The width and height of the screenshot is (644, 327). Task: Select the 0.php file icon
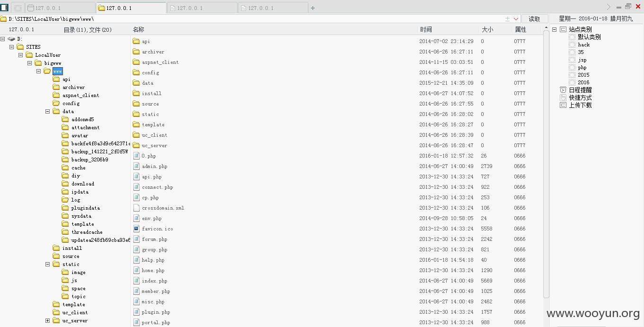click(136, 156)
